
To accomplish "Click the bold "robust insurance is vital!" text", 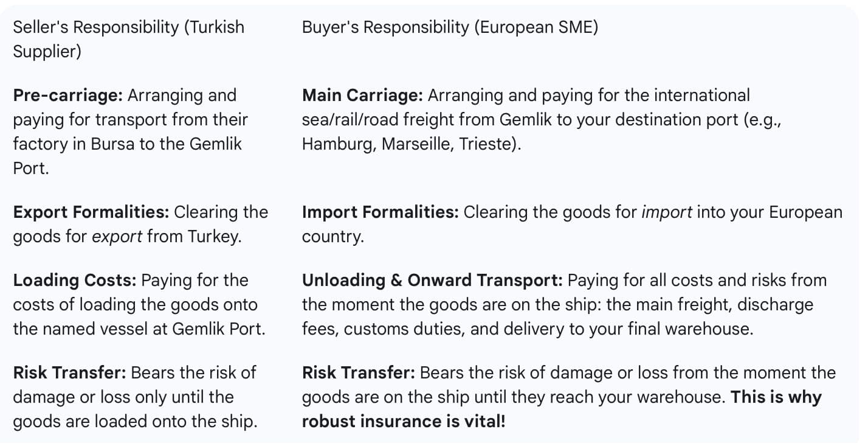I will click(x=403, y=421).
